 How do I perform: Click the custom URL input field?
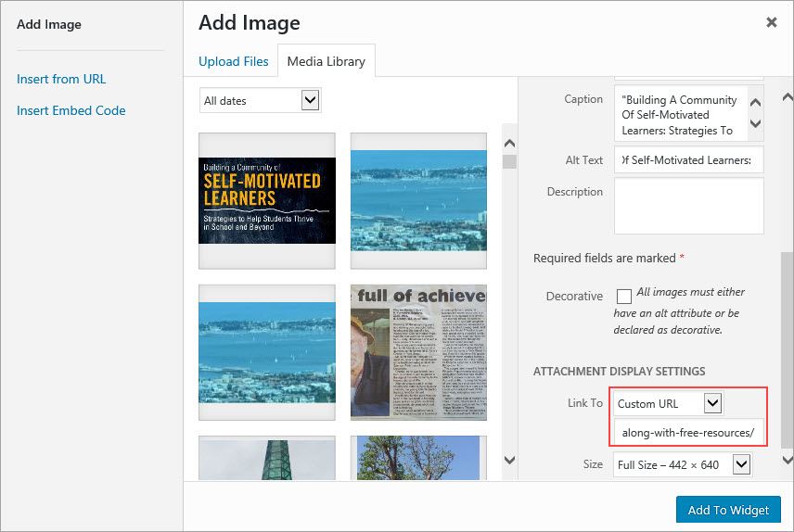click(687, 432)
